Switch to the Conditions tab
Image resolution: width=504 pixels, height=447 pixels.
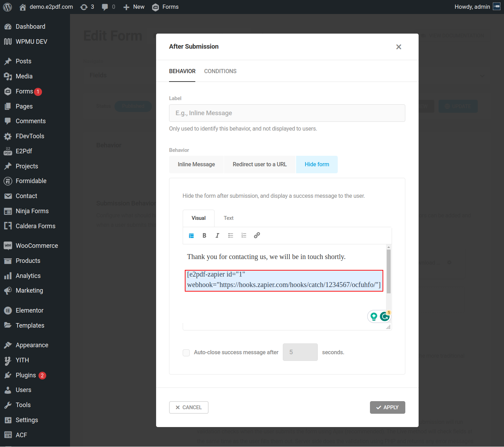click(x=220, y=71)
